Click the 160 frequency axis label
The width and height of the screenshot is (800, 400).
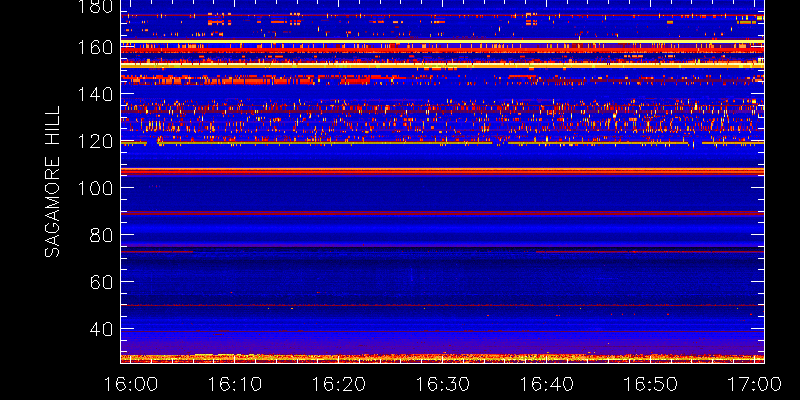(95, 47)
